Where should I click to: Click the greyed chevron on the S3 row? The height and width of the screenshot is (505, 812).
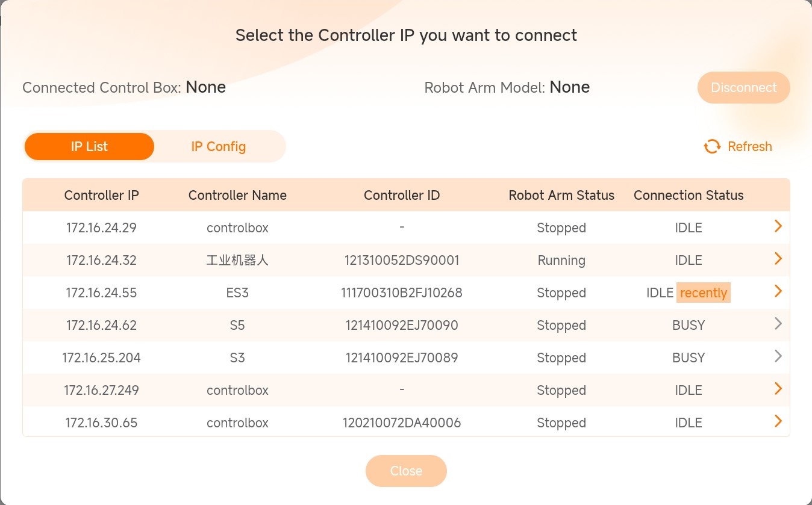point(778,356)
